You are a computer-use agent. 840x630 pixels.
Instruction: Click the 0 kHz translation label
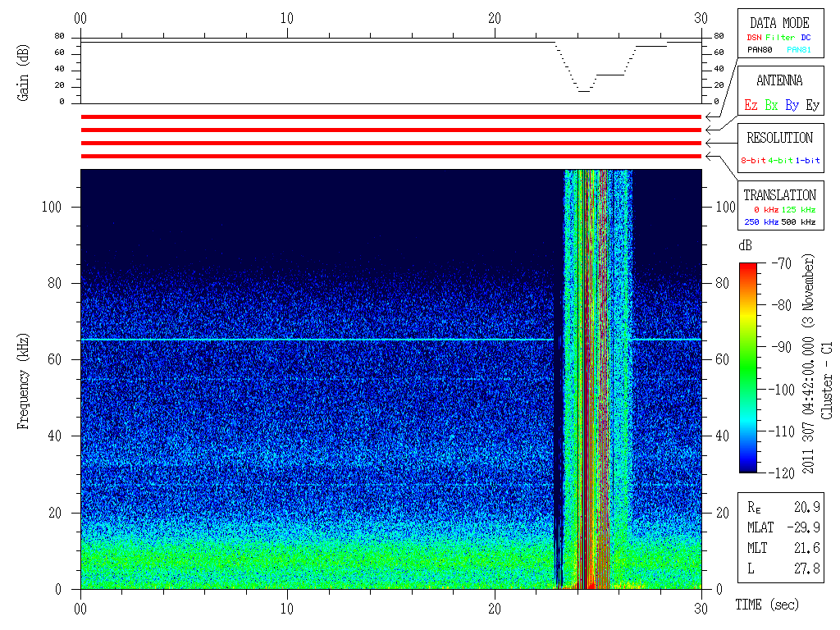764,210
